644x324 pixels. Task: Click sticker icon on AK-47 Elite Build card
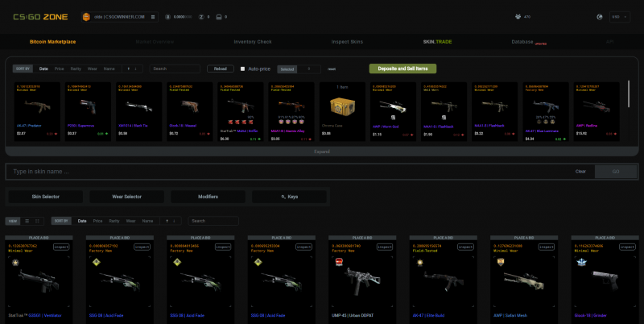point(419,263)
